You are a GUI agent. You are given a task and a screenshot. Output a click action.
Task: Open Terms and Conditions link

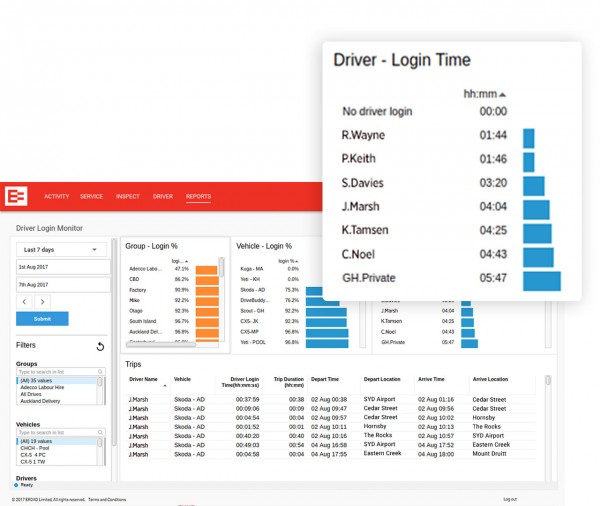tap(107, 498)
